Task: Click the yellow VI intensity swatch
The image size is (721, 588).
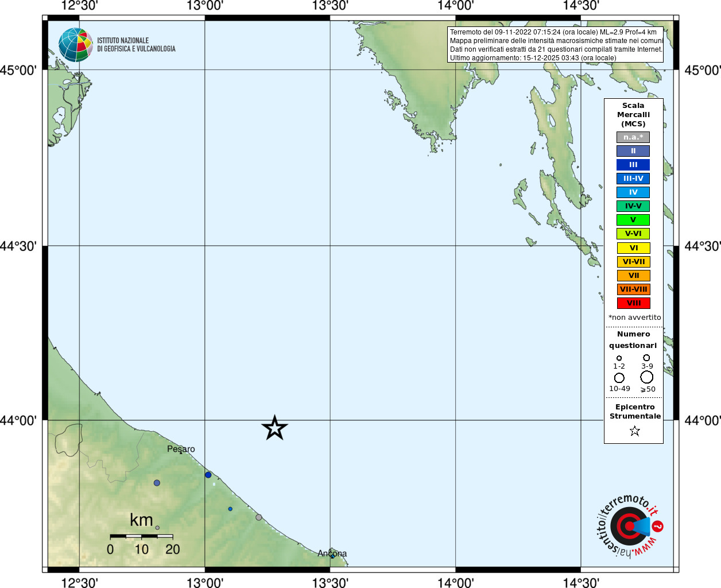Action: click(x=634, y=248)
